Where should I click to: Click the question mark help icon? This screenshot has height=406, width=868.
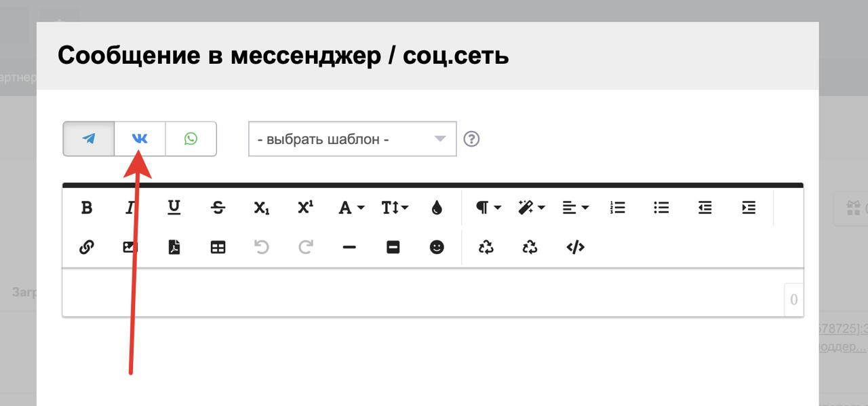[471, 139]
